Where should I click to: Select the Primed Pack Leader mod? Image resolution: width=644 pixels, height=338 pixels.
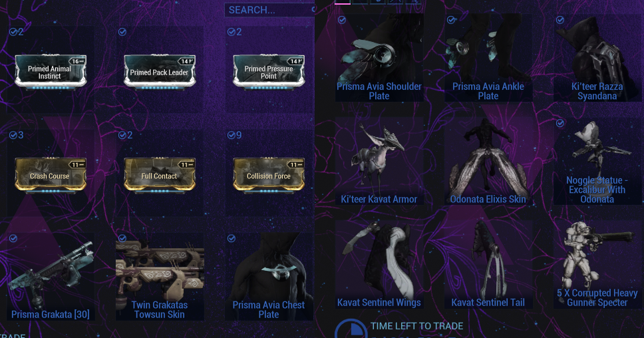[160, 71]
